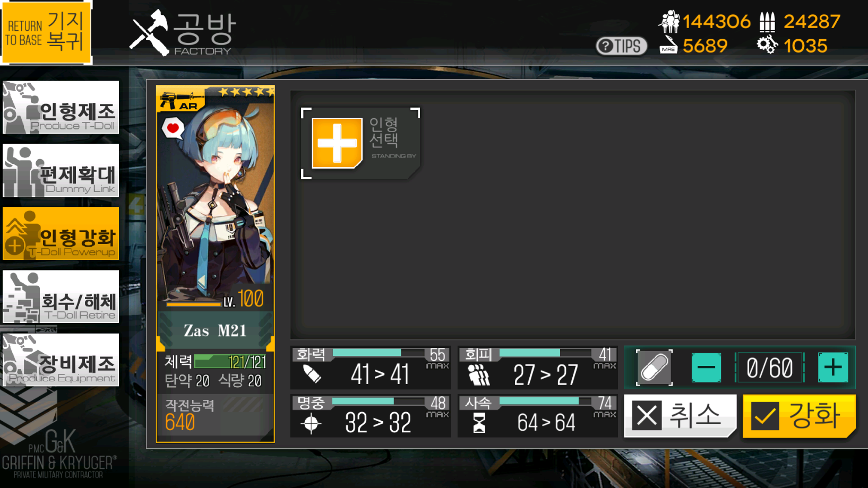
Task: Confirm enhancement with 강화 button
Action: pos(799,416)
